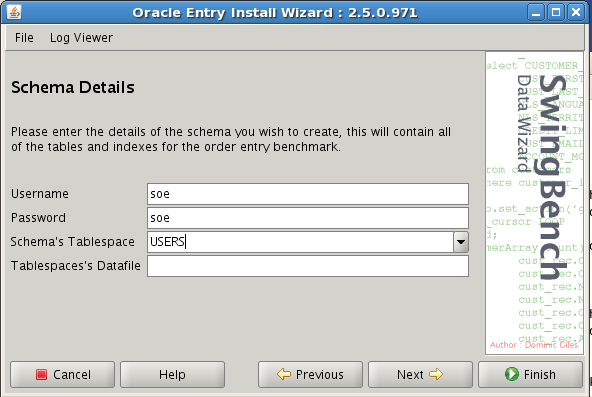This screenshot has height=397, width=592.
Task: Open the File menu
Action: pos(24,38)
